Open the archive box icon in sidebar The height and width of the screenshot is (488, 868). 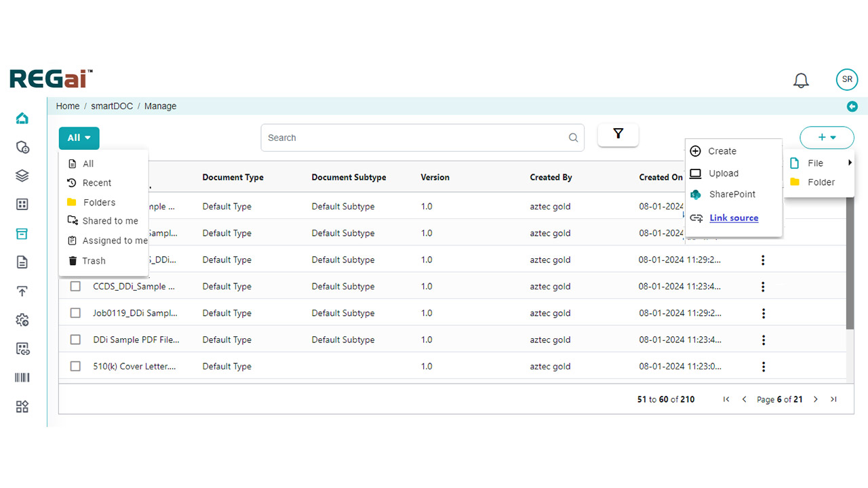pyautogui.click(x=22, y=234)
